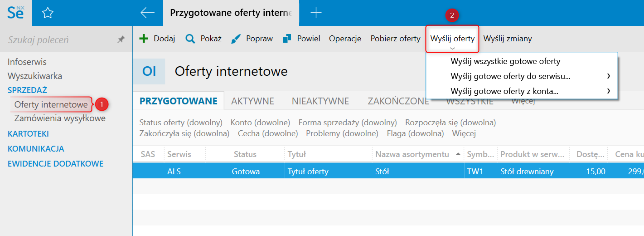Open the Problemy filter

click(342, 133)
